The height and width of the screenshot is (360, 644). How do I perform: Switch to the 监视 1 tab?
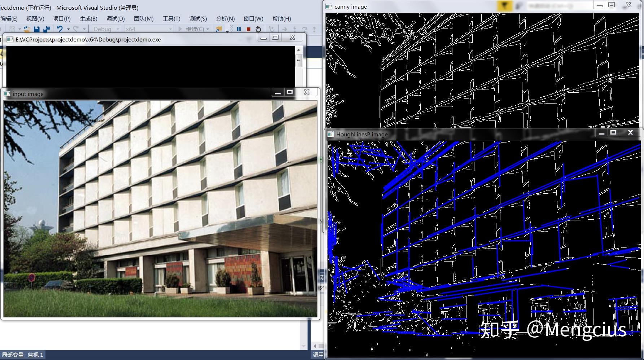coord(35,355)
